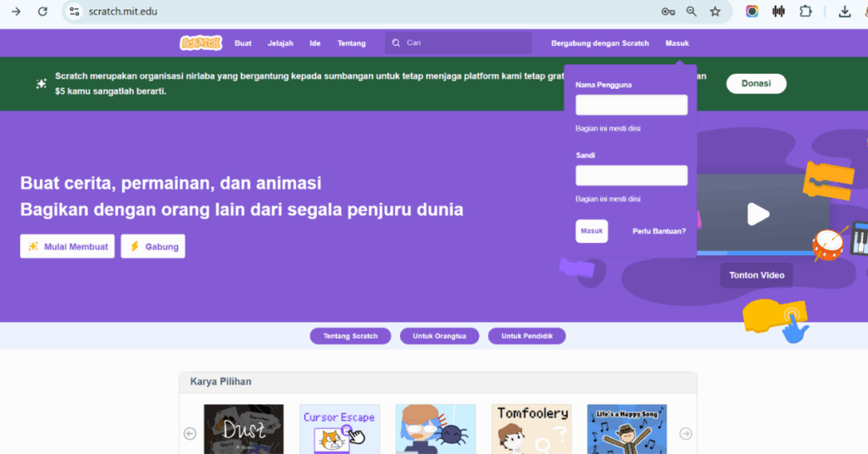Click the Donasi button

(x=756, y=84)
